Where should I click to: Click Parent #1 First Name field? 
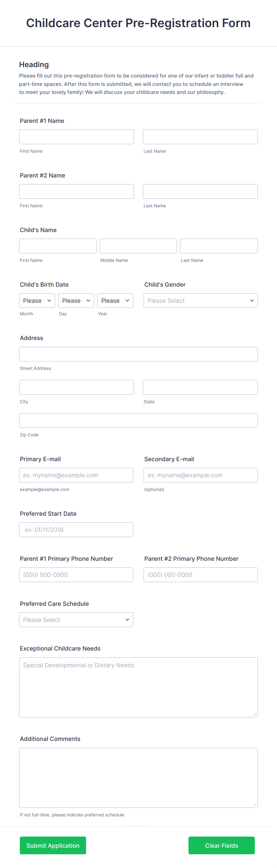(x=76, y=137)
